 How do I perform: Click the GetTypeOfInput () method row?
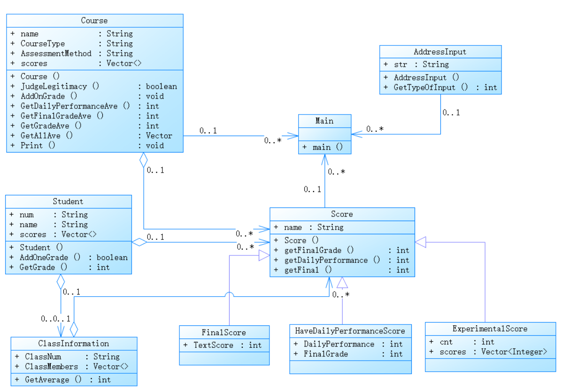click(440, 87)
